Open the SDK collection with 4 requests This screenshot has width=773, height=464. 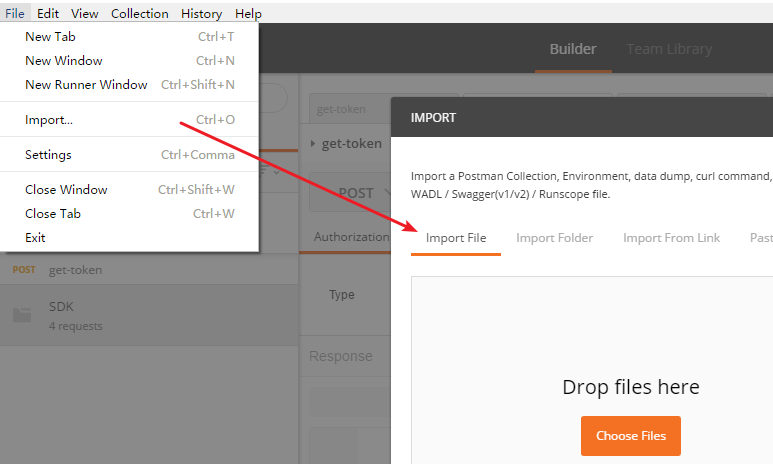[149, 315]
